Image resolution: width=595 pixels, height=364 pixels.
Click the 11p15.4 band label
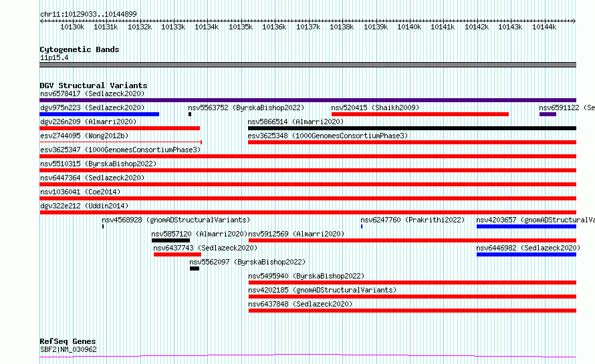54,57
